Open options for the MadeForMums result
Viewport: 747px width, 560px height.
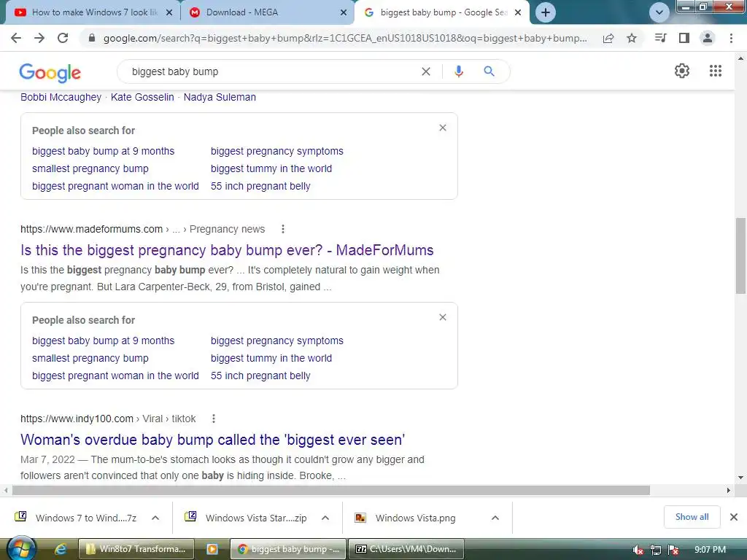[283, 229]
